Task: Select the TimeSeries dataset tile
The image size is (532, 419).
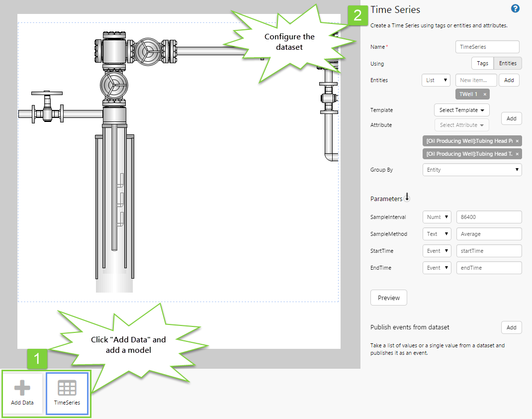Action: (67, 393)
